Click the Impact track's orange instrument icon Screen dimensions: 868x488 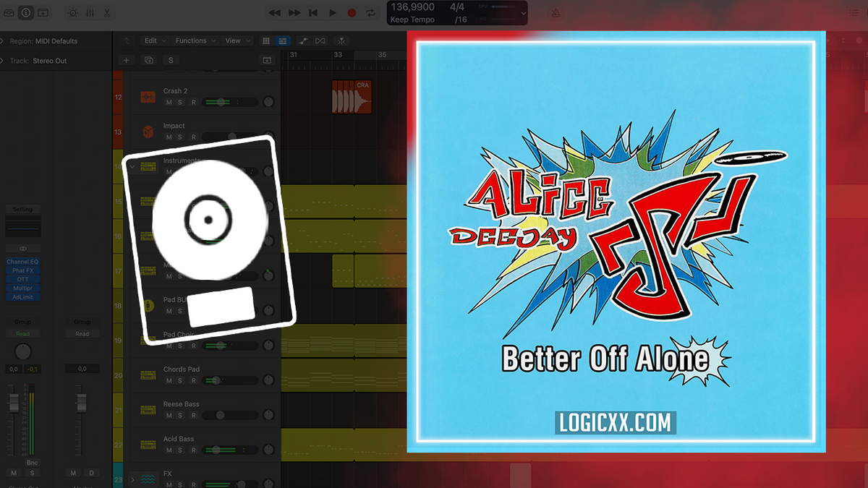point(148,132)
